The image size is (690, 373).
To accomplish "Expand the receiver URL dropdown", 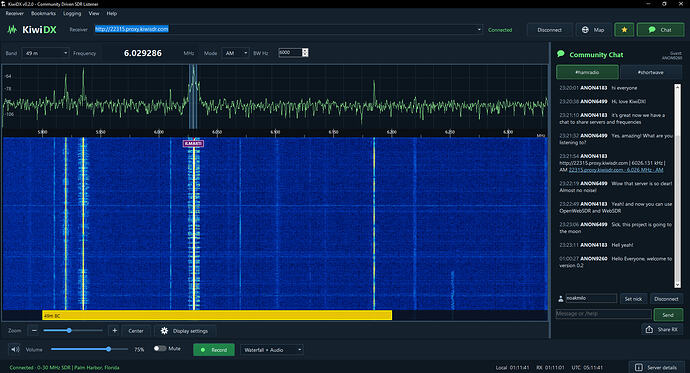I will pyautogui.click(x=479, y=29).
